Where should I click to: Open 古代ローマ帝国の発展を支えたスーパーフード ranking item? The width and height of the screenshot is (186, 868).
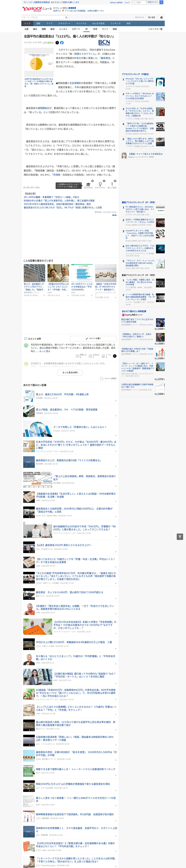pyautogui.click(x=140, y=221)
